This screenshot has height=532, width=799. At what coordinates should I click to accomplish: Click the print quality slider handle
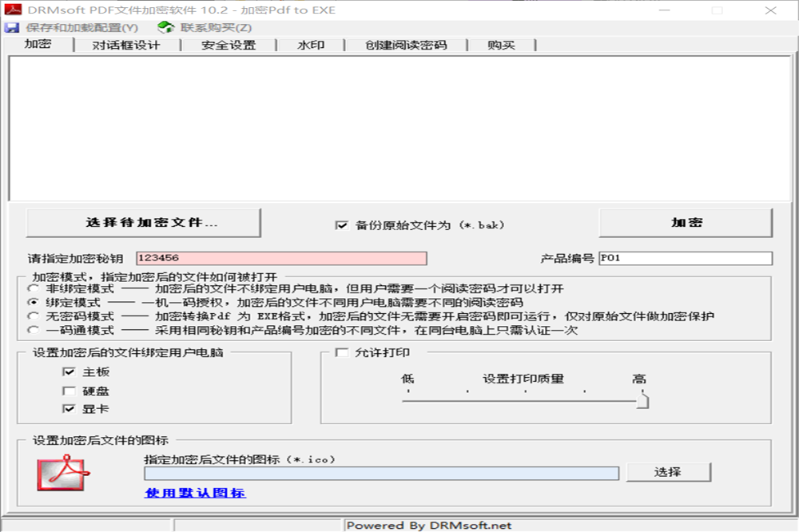(x=642, y=399)
